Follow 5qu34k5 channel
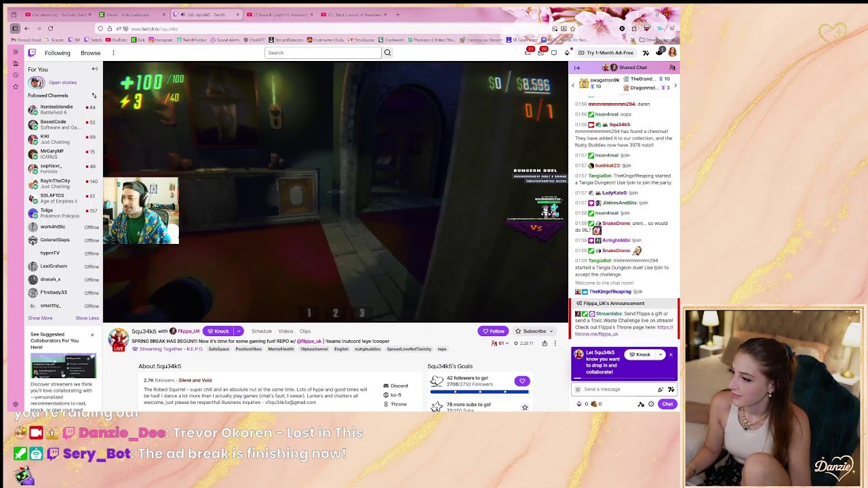The image size is (868, 488). coord(493,331)
